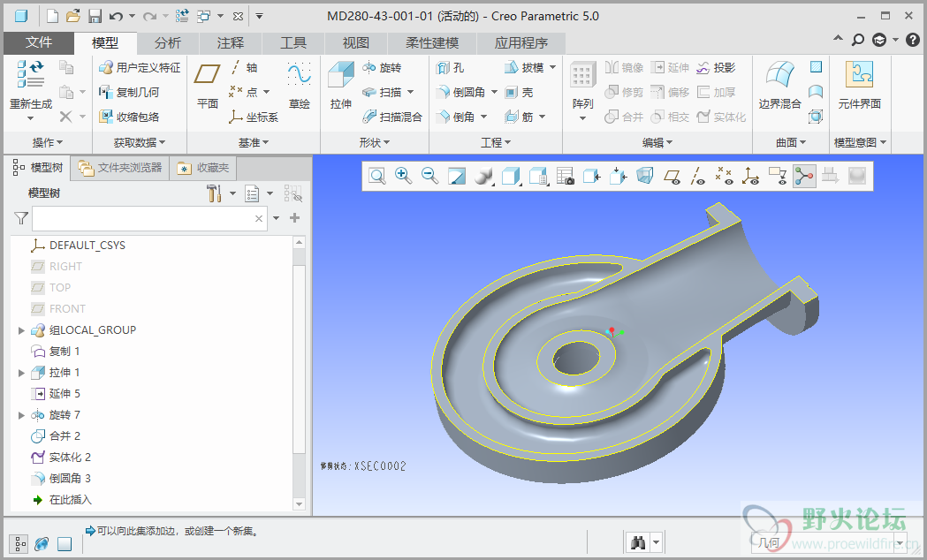Click the Undo arrow icon
The height and width of the screenshot is (560, 927).
pos(116,16)
